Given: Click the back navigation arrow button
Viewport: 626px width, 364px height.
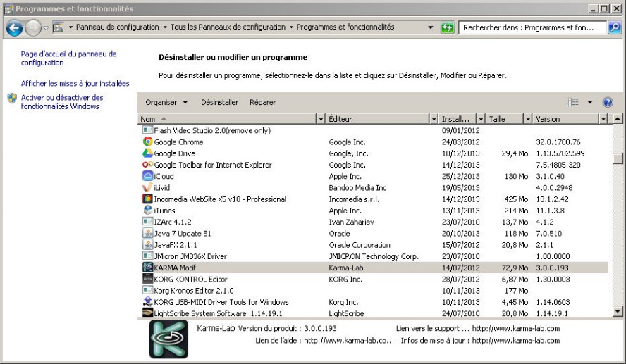Looking at the screenshot, I should [x=15, y=28].
